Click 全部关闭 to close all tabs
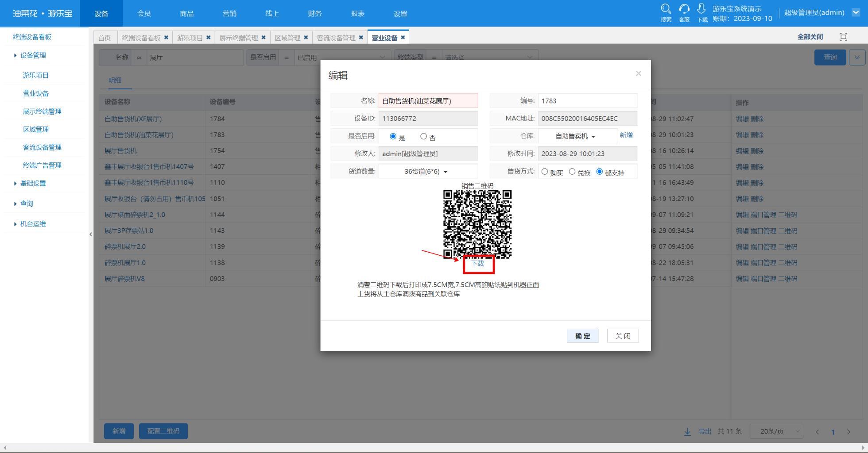Screen dimensions: 868x453 pyautogui.click(x=810, y=37)
